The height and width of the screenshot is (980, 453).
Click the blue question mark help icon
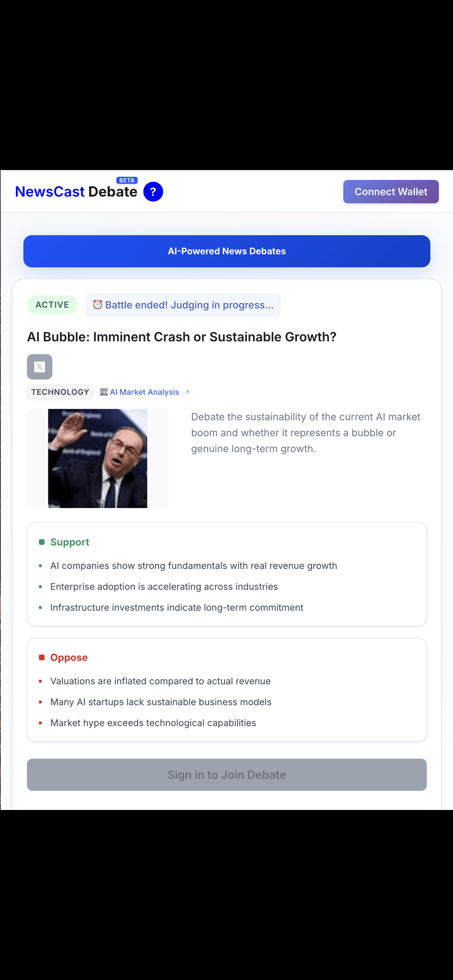click(153, 192)
